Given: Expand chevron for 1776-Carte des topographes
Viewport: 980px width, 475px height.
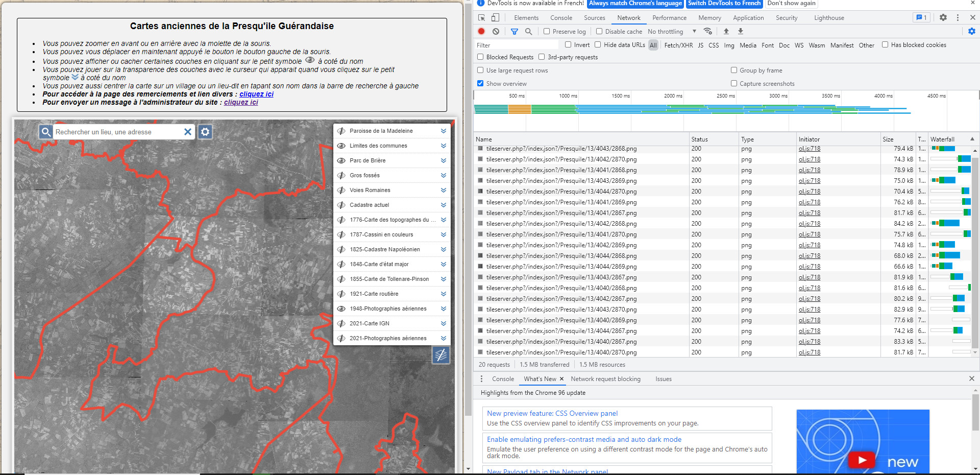Looking at the screenshot, I should click(x=444, y=220).
